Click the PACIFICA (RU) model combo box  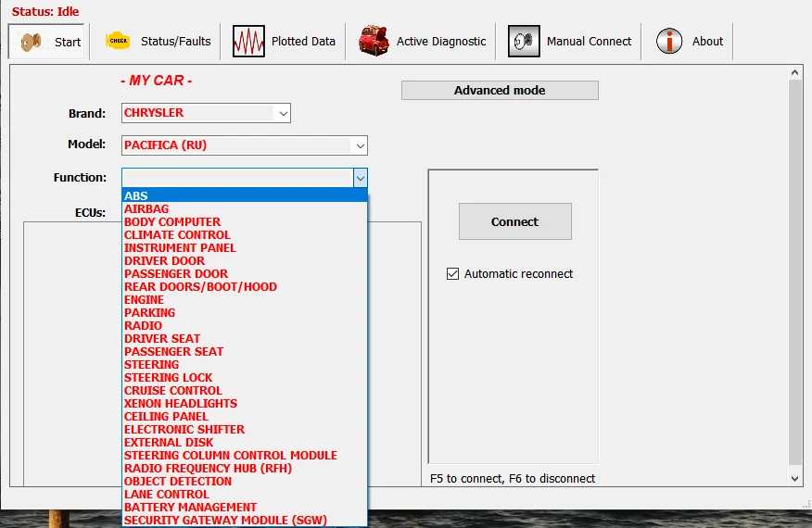(245, 145)
